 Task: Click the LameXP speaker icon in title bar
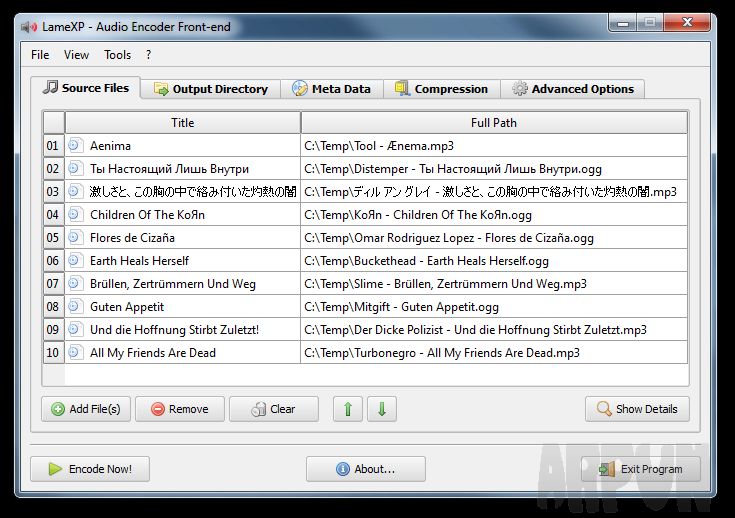(x=27, y=27)
